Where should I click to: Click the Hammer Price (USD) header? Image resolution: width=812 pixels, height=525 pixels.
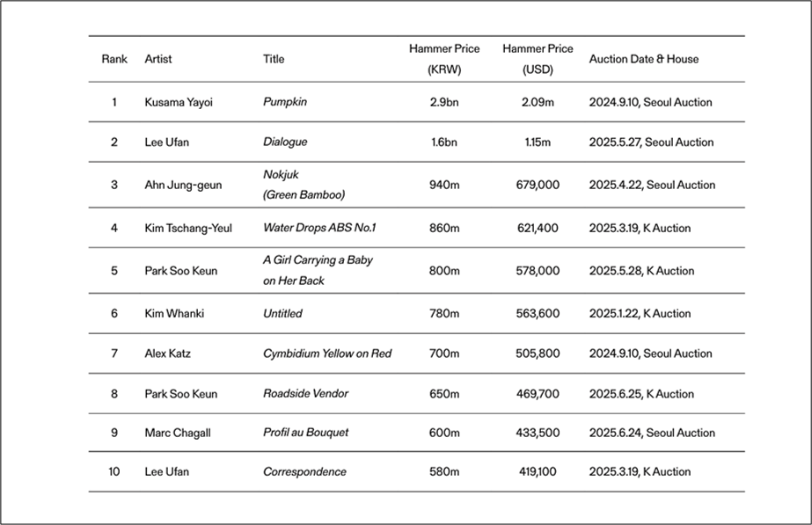point(538,59)
